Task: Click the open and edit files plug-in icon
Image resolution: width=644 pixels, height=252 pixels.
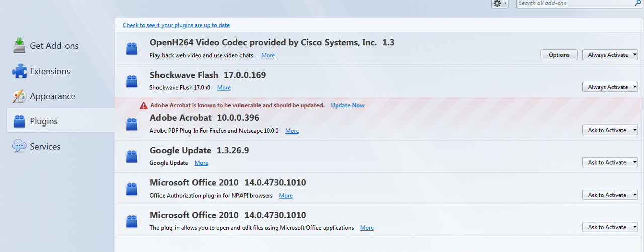Action: [x=132, y=221]
